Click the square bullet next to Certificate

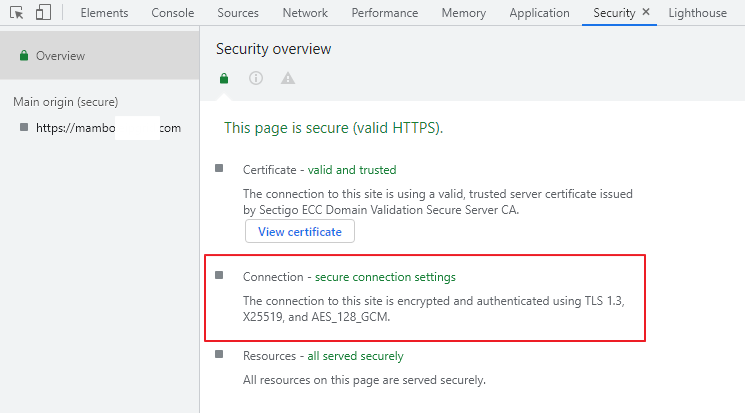219,169
